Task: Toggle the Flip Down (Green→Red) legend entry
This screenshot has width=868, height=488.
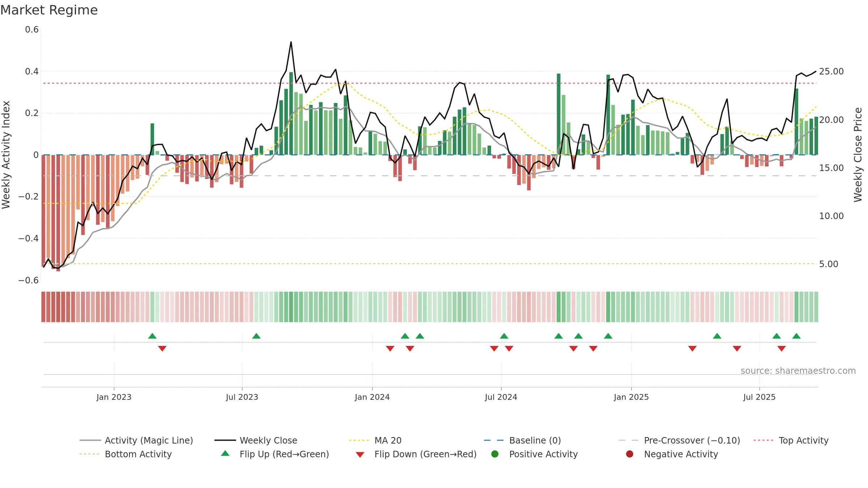Action: [x=416, y=454]
